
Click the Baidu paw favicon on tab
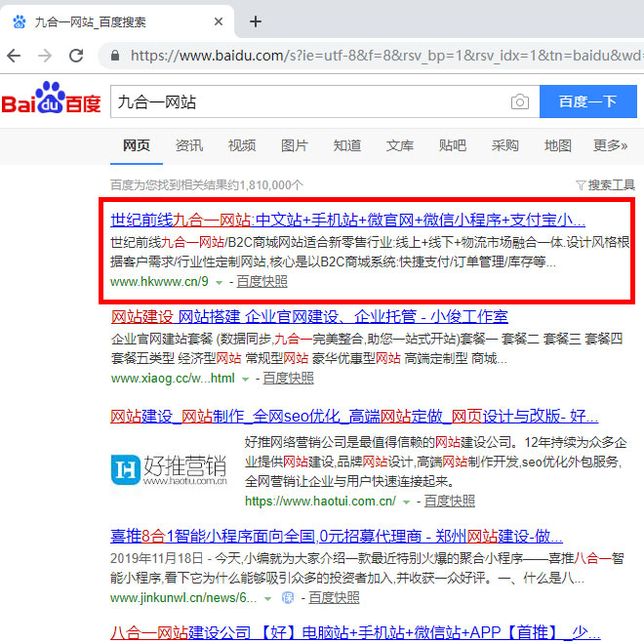click(x=19, y=21)
